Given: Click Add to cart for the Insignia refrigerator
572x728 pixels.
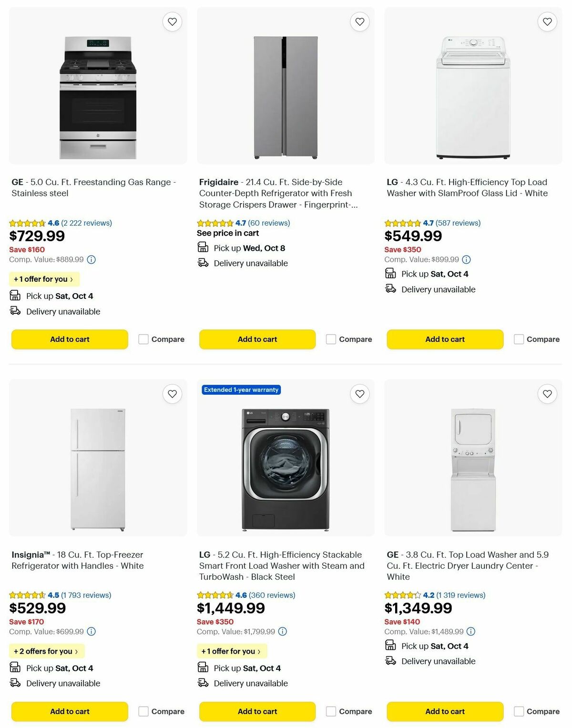Looking at the screenshot, I should click(x=69, y=711).
